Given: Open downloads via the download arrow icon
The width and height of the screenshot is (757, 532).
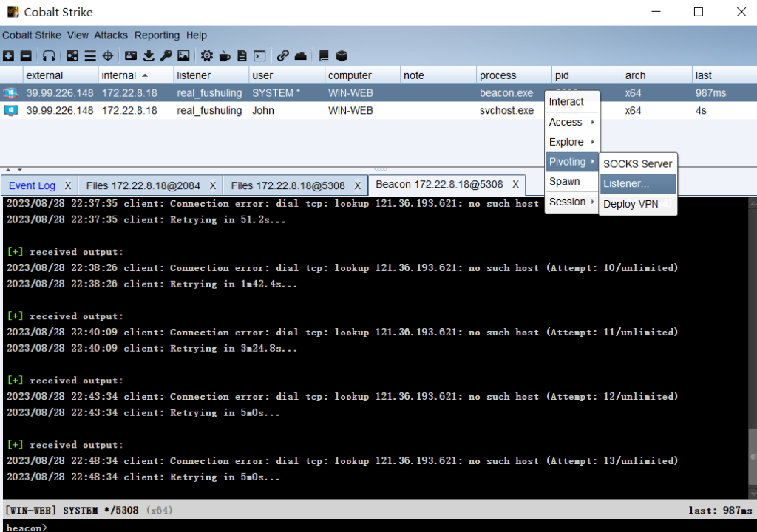Looking at the screenshot, I should click(x=149, y=56).
